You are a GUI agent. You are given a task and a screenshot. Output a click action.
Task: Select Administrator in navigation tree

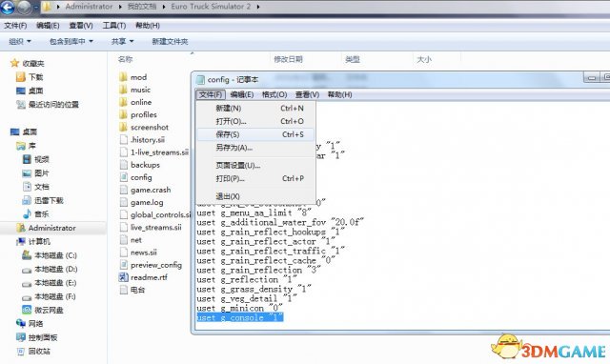51,228
